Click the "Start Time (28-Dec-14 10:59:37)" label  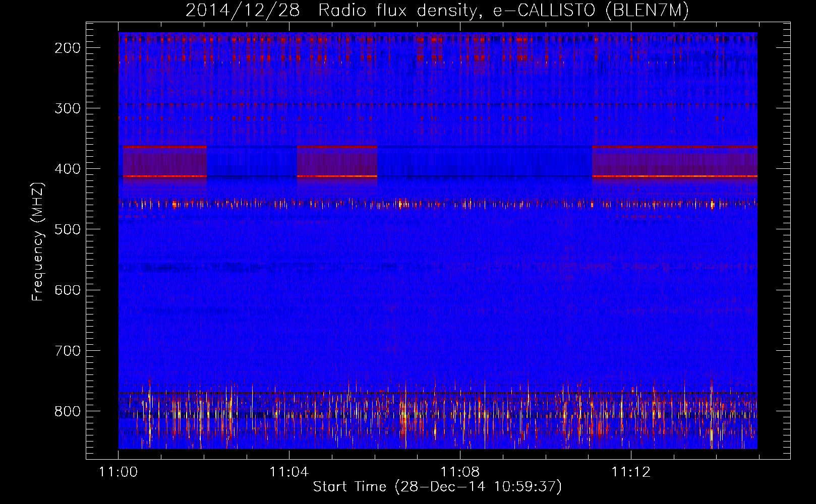(437, 487)
